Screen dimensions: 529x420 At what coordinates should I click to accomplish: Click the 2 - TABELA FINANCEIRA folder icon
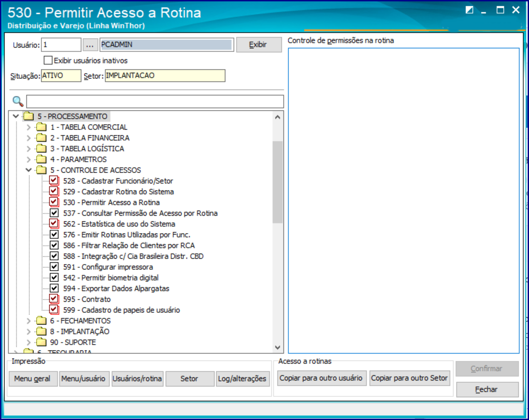[41, 138]
